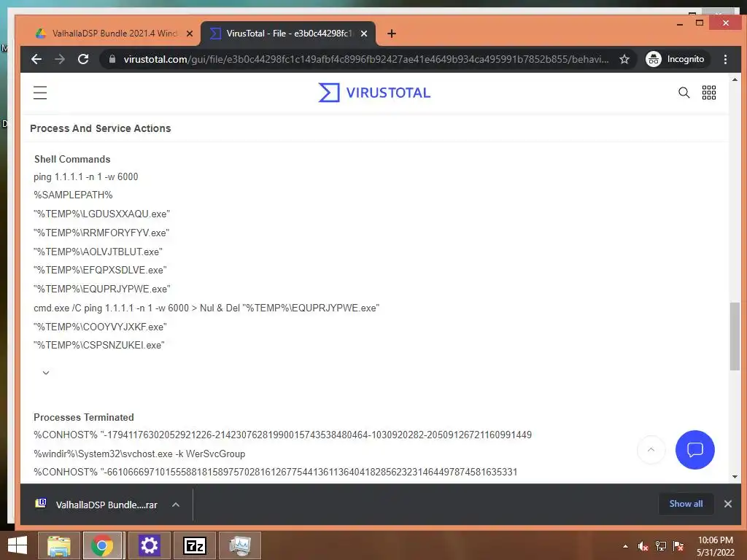Select the AOLVJTBLUT.exe command line

point(98,252)
